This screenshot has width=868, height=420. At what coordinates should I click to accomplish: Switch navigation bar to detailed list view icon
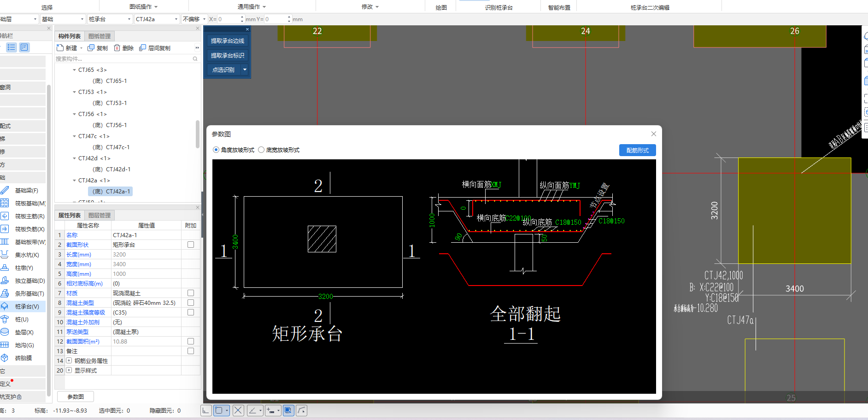[x=24, y=47]
